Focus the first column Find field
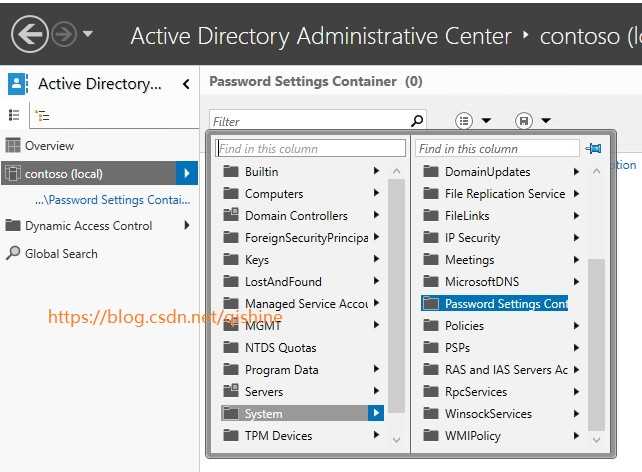642x472 pixels. pyautogui.click(x=310, y=148)
